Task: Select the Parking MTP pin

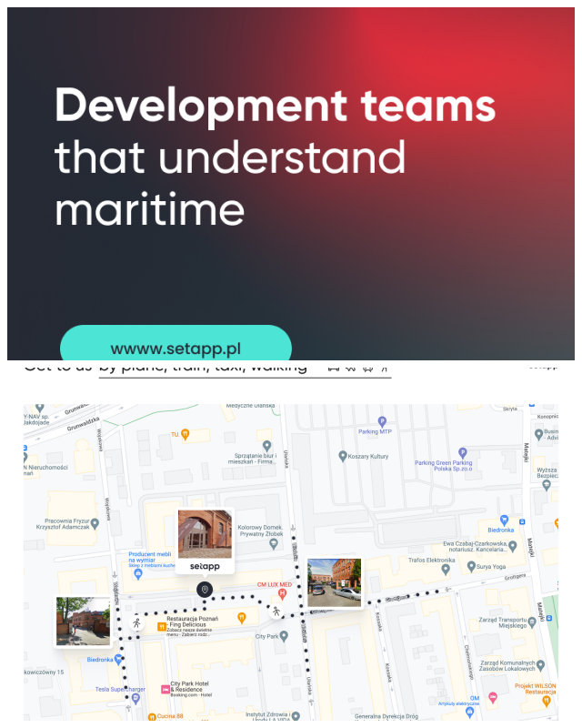Action: pyautogui.click(x=382, y=421)
